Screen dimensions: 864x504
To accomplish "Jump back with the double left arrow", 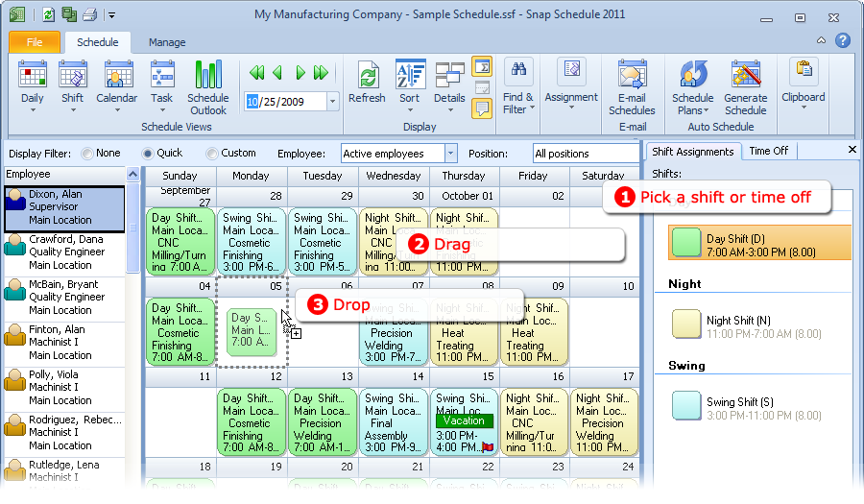I will (256, 73).
